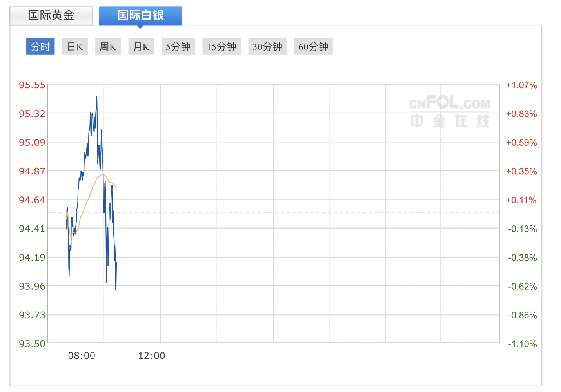Select the 15分钟 interval
Screen dimensions: 561x392
pos(221,47)
